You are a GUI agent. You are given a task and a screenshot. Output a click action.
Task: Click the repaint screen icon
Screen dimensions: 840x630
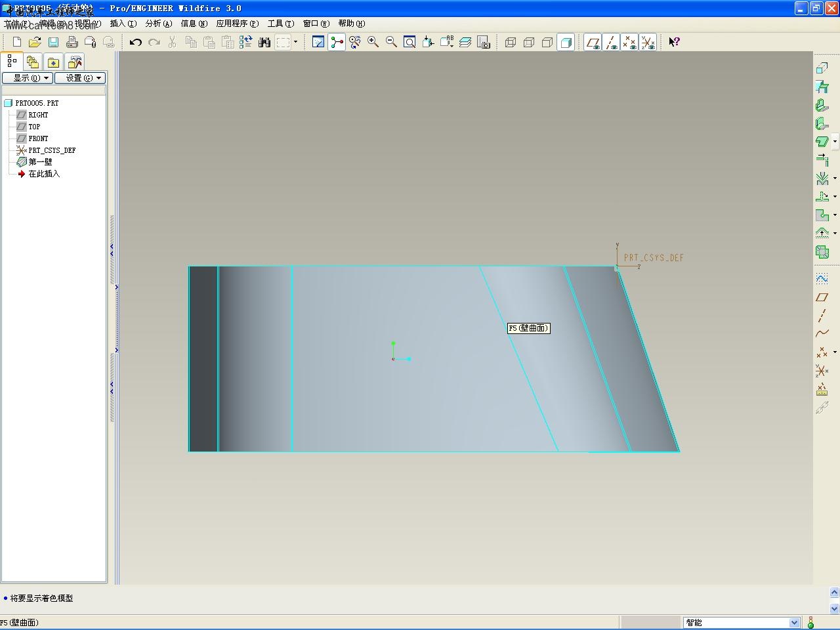click(x=318, y=42)
